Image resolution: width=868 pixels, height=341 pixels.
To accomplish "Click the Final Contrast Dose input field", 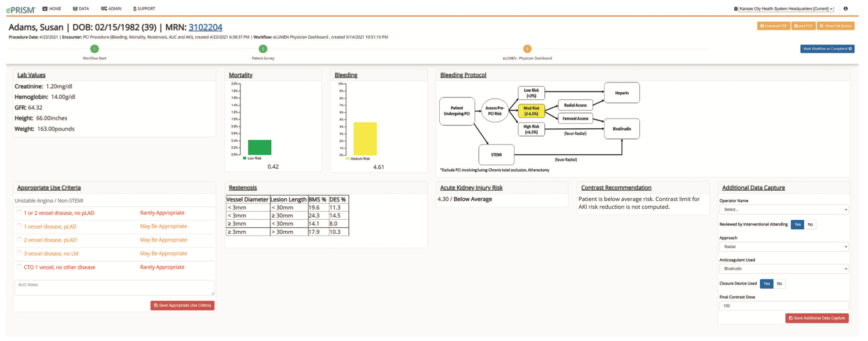I will 784,306.
